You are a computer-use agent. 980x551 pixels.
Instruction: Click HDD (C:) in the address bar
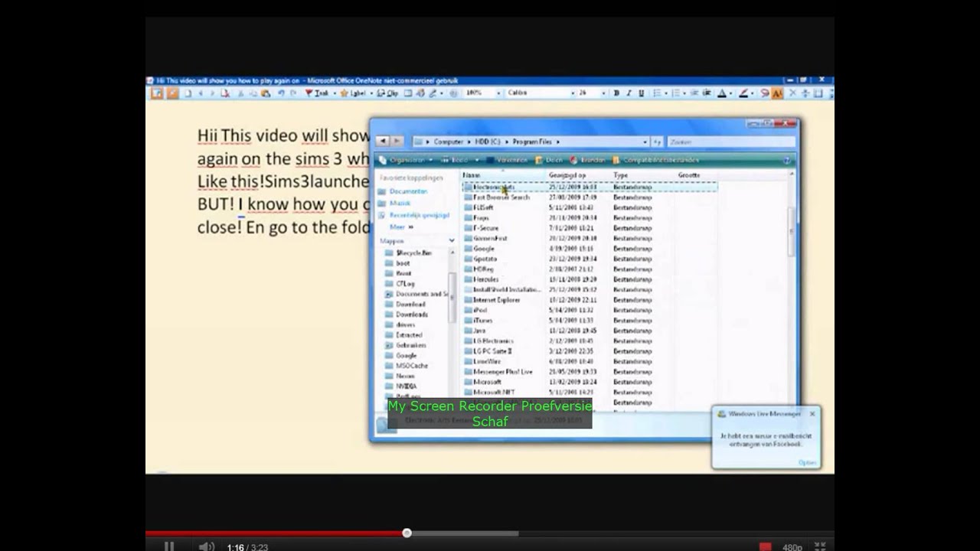487,142
